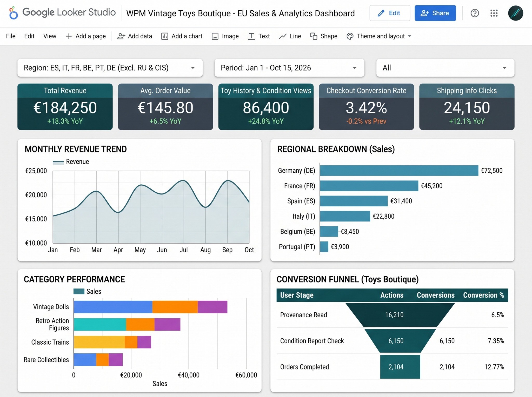The height and width of the screenshot is (397, 532).
Task: Click the Orders Completed row label
Action: point(304,367)
